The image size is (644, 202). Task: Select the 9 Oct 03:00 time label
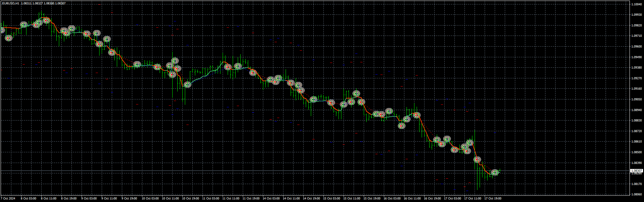pyautogui.click(x=89, y=199)
